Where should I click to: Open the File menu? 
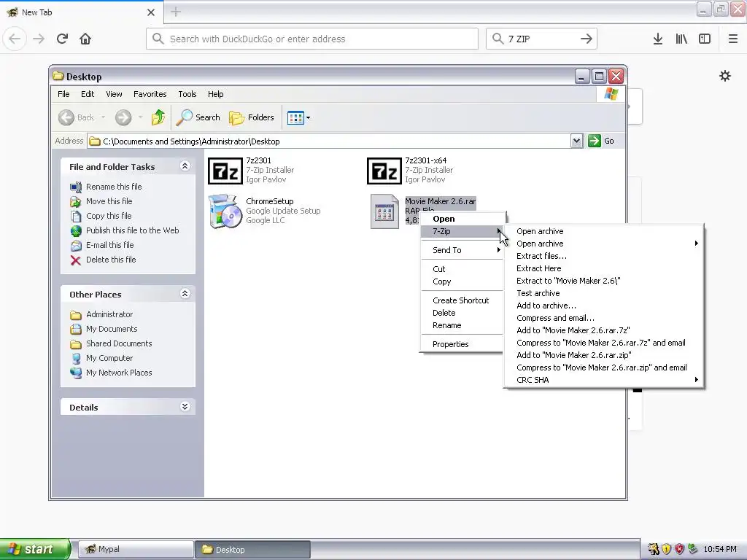point(63,94)
